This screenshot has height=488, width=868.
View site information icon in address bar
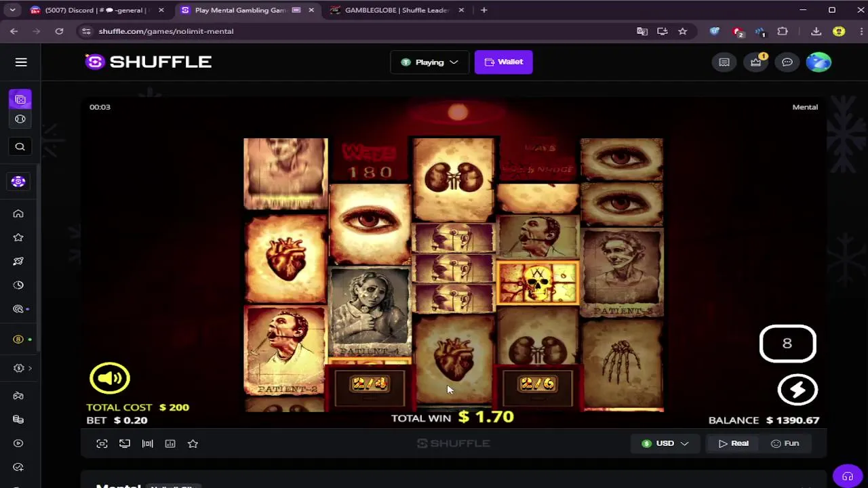point(85,31)
